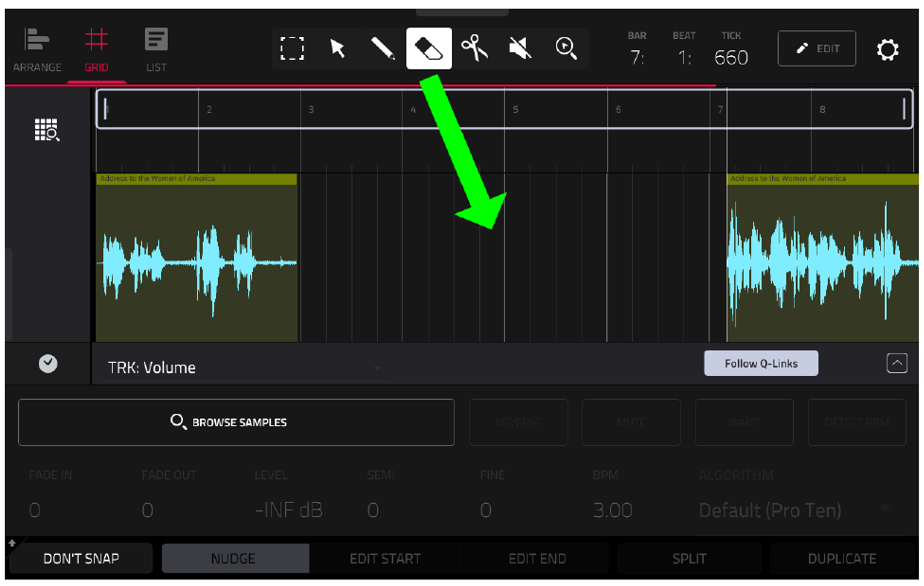Click the Beat value 1

point(684,58)
